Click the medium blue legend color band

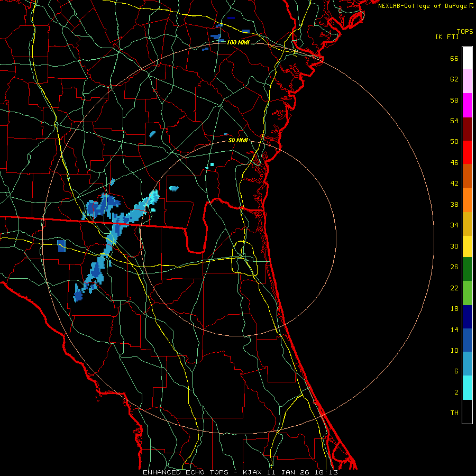pos(467,340)
